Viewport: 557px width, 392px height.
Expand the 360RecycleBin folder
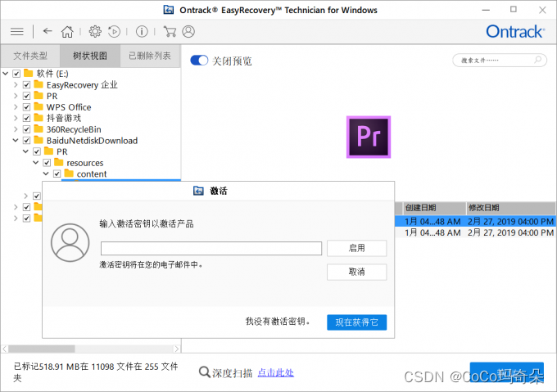click(x=16, y=129)
